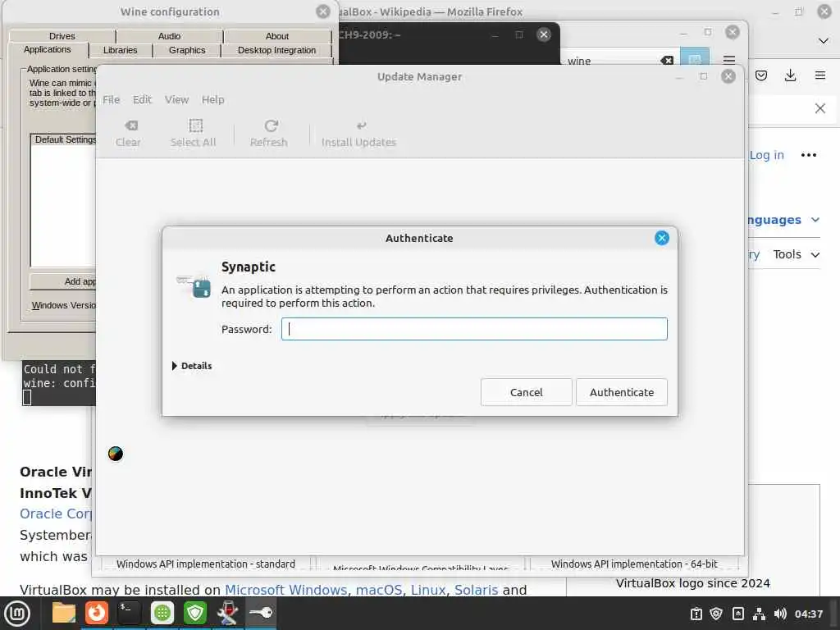The width and height of the screenshot is (840, 630).
Task: Click the clock showing 04:37
Action: coord(808,614)
